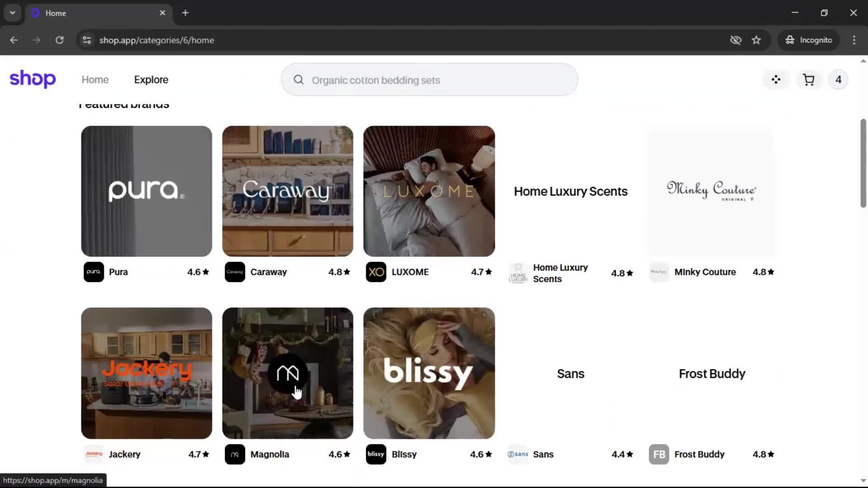
Task: Click the tracking protection eye icon
Action: click(x=736, y=40)
